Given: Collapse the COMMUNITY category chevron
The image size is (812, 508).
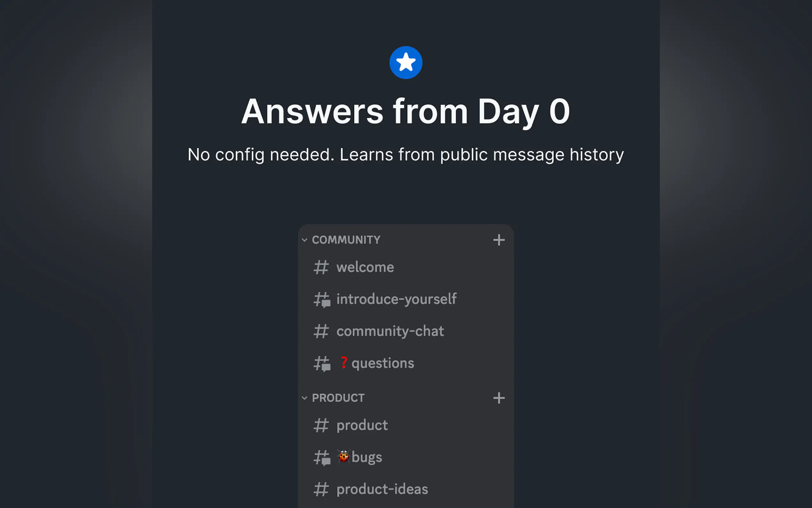Looking at the screenshot, I should pyautogui.click(x=304, y=240).
